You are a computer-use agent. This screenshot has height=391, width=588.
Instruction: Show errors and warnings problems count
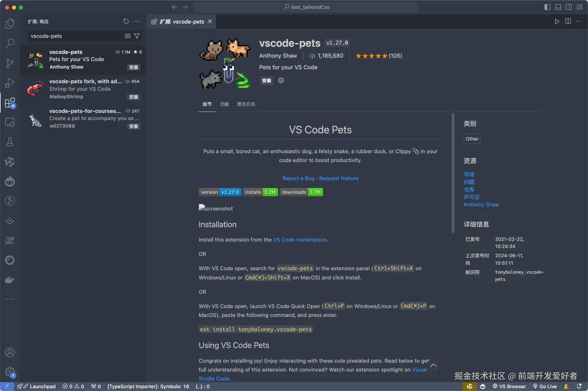click(x=73, y=387)
